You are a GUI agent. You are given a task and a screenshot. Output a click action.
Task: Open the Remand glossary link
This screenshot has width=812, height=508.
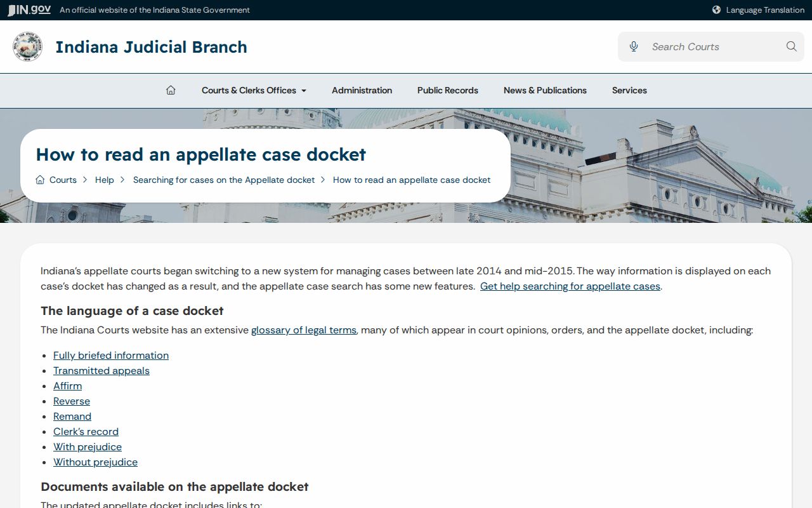[x=72, y=417]
